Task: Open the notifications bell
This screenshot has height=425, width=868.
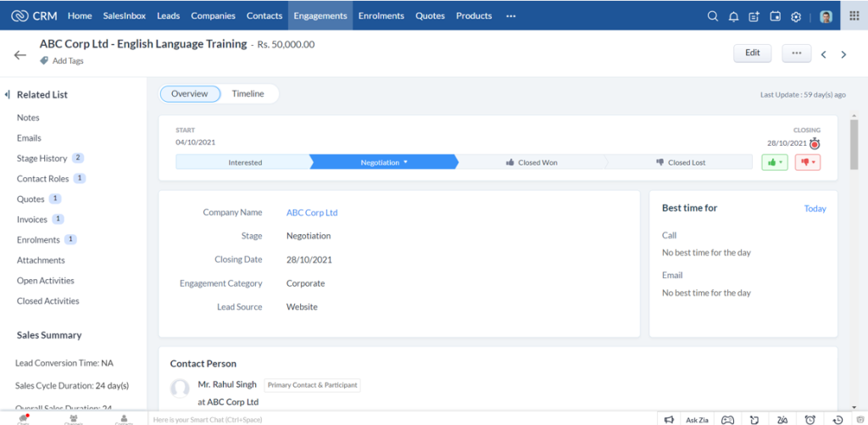Action: pyautogui.click(x=733, y=17)
